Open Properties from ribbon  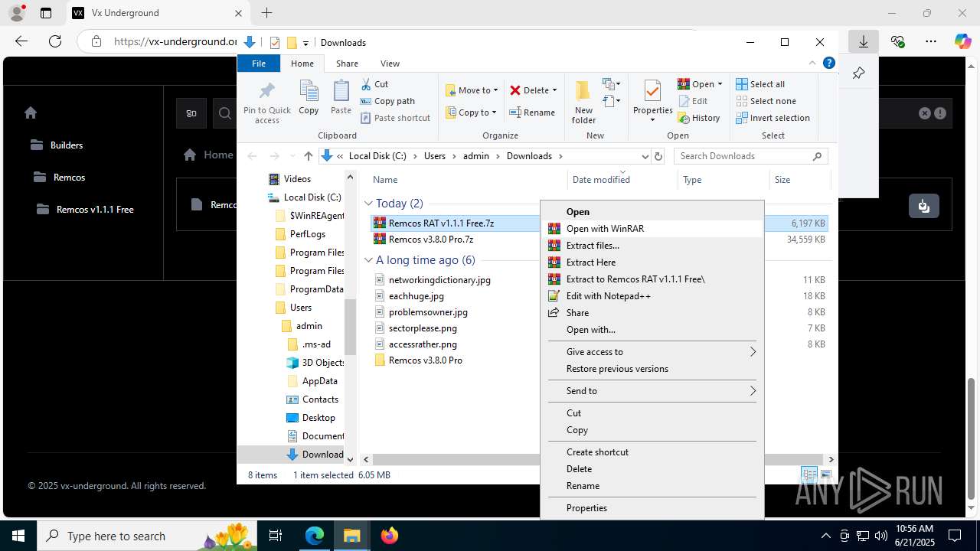(652, 101)
